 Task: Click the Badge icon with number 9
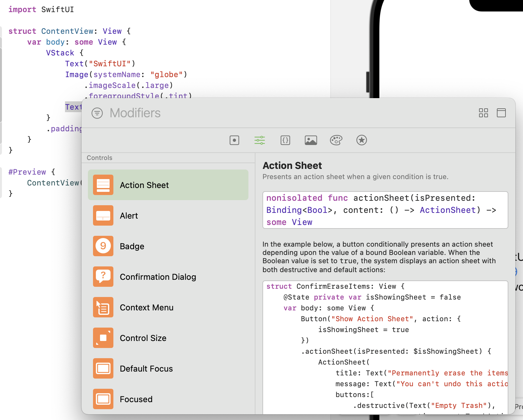[x=103, y=246]
